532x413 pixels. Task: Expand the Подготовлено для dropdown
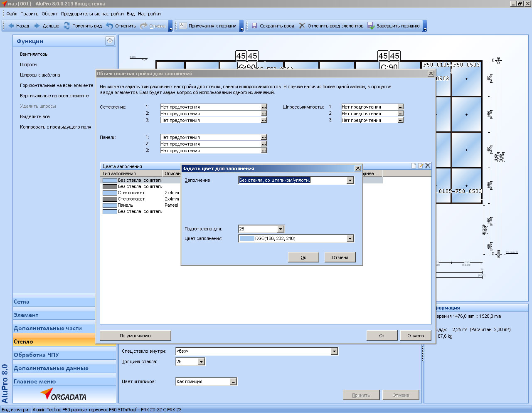pos(281,229)
